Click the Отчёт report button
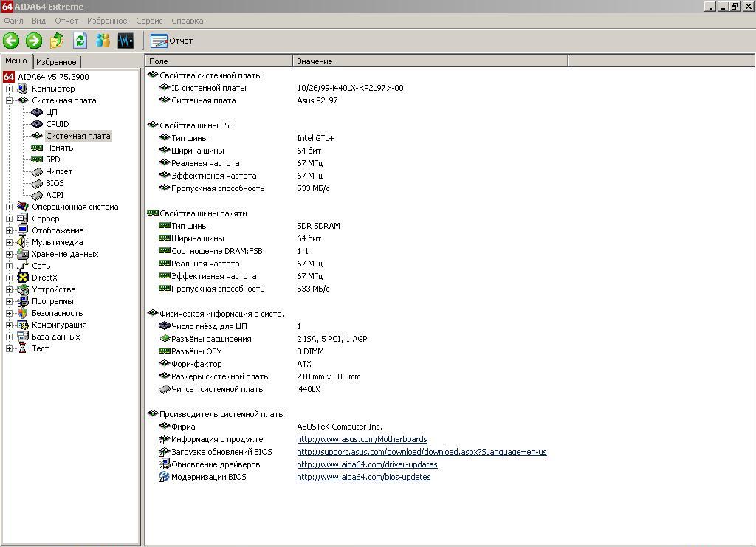The height and width of the screenshot is (547, 756). coord(171,41)
